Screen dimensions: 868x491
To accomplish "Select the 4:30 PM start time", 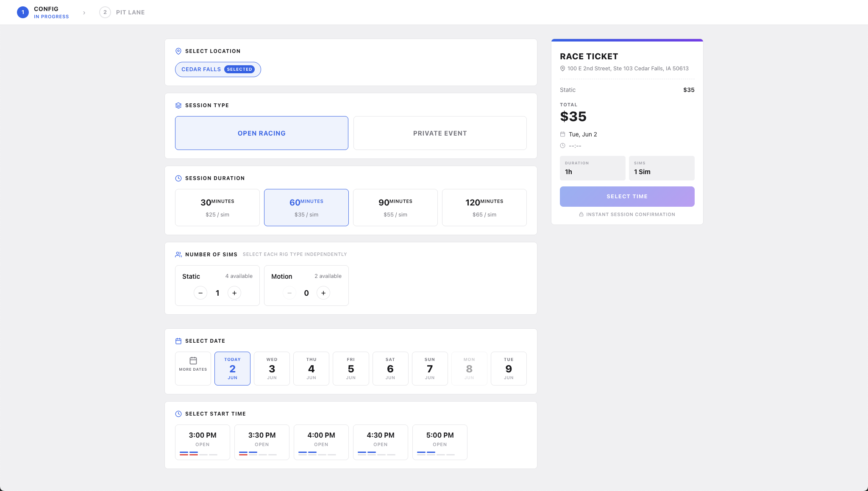I will [381, 442].
